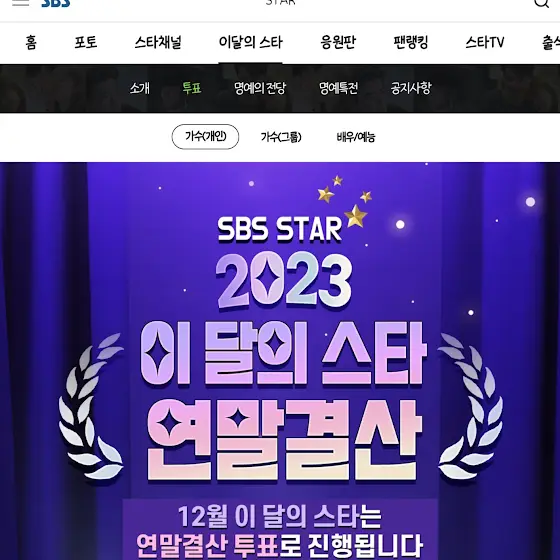This screenshot has width=560, height=560.
Task: Open the 포토 tab
Action: coord(86,42)
